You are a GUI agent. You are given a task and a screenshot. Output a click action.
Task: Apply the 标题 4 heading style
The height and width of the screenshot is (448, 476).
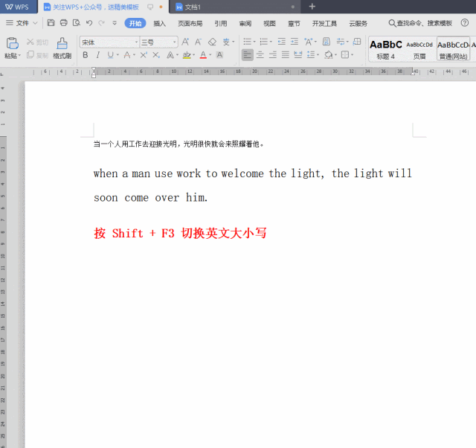click(x=386, y=48)
